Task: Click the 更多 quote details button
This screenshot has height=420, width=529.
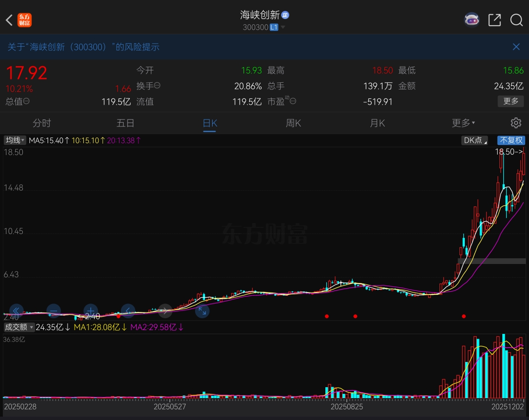Action: click(x=511, y=101)
